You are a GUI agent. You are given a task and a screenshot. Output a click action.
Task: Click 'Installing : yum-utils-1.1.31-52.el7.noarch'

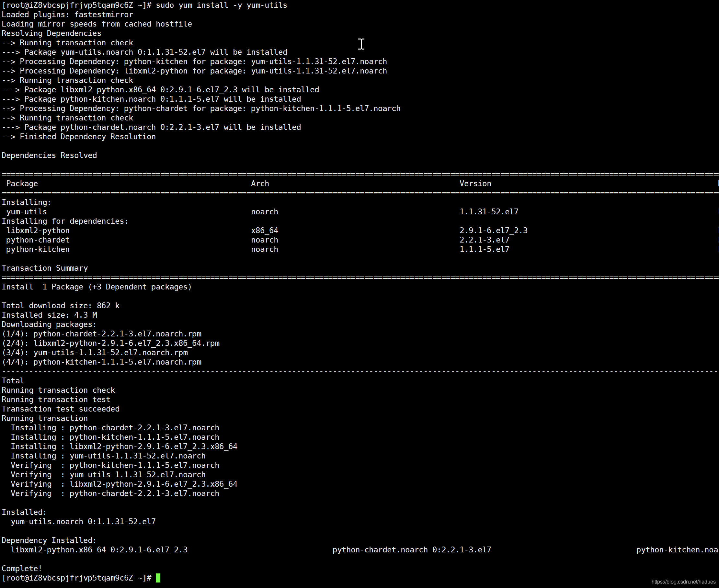(x=108, y=456)
